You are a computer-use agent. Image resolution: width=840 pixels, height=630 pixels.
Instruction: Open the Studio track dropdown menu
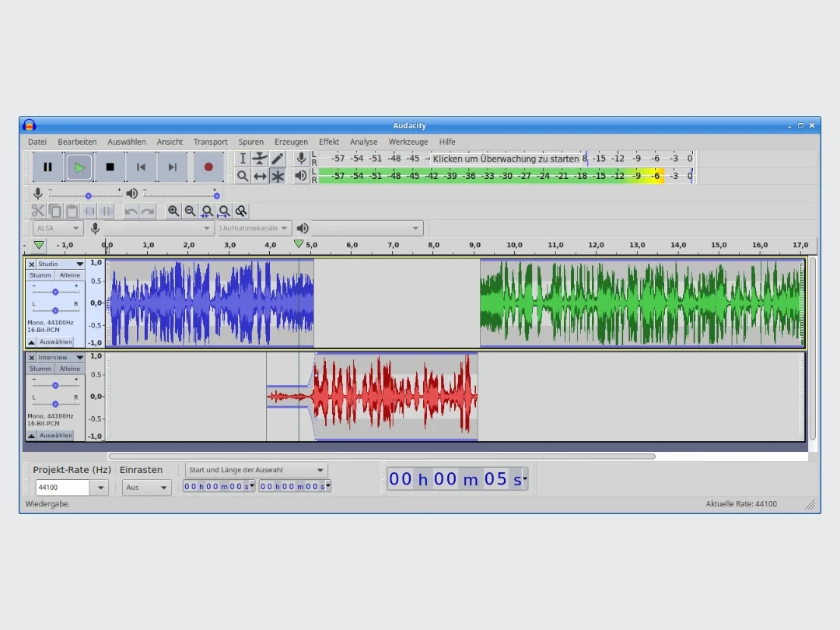[x=80, y=264]
